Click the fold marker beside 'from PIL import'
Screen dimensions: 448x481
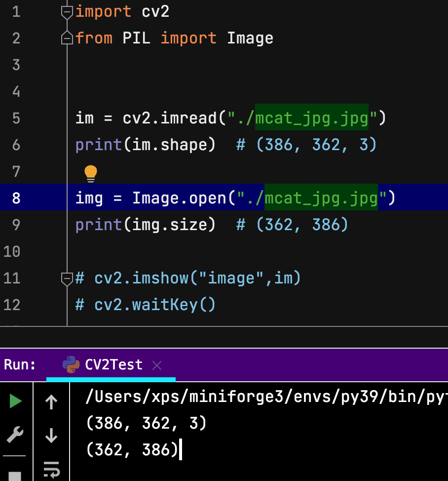click(x=67, y=38)
